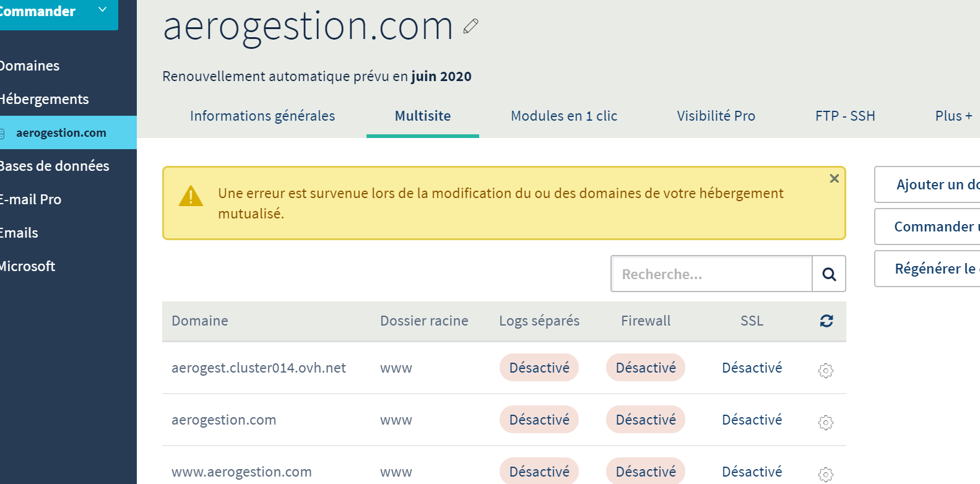Open the Modules en 1 clic tab
Image resolution: width=980 pixels, height=484 pixels.
coord(563,116)
